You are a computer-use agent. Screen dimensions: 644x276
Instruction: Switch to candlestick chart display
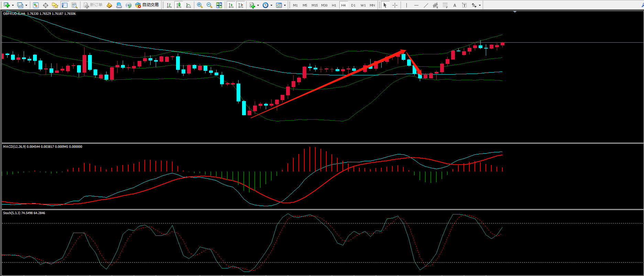pos(179,5)
